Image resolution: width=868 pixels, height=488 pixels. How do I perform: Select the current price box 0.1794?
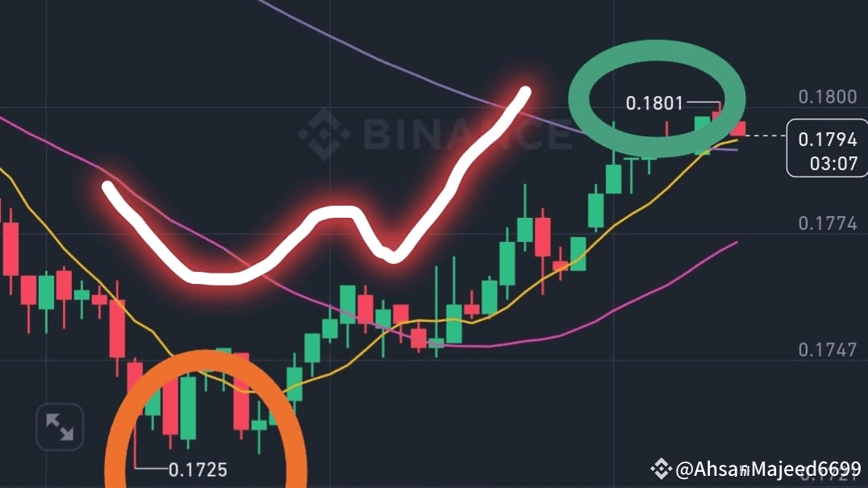pyautogui.click(x=827, y=148)
